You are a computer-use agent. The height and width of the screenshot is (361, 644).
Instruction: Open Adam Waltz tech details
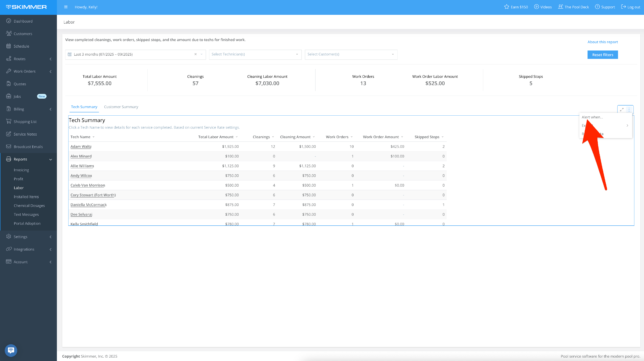click(x=81, y=147)
